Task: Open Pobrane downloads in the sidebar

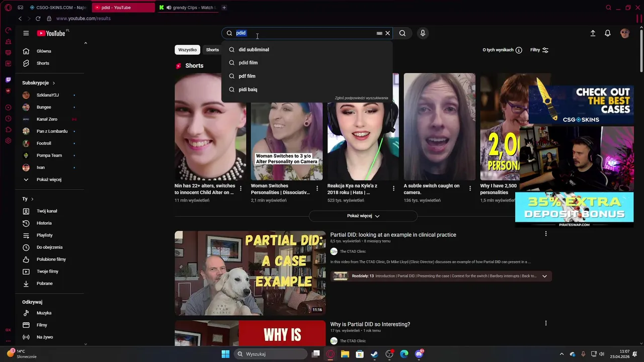Action: (50, 284)
